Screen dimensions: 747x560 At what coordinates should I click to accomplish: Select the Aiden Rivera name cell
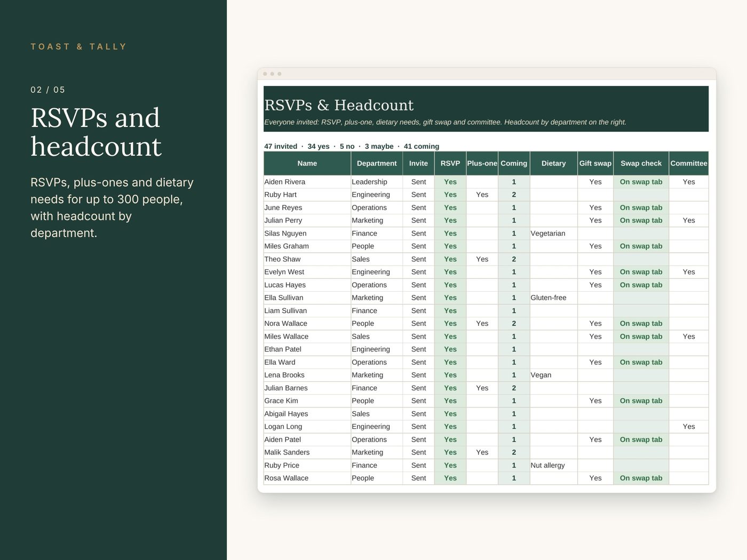(x=307, y=182)
